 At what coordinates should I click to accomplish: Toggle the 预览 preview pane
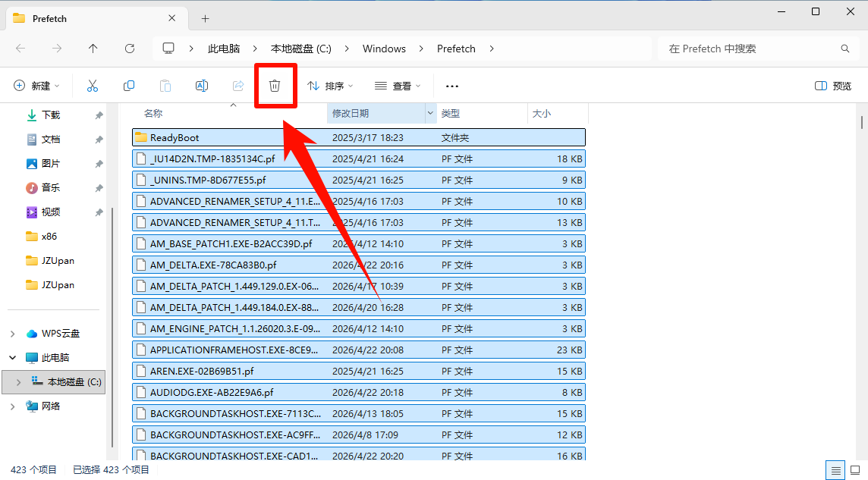[833, 86]
